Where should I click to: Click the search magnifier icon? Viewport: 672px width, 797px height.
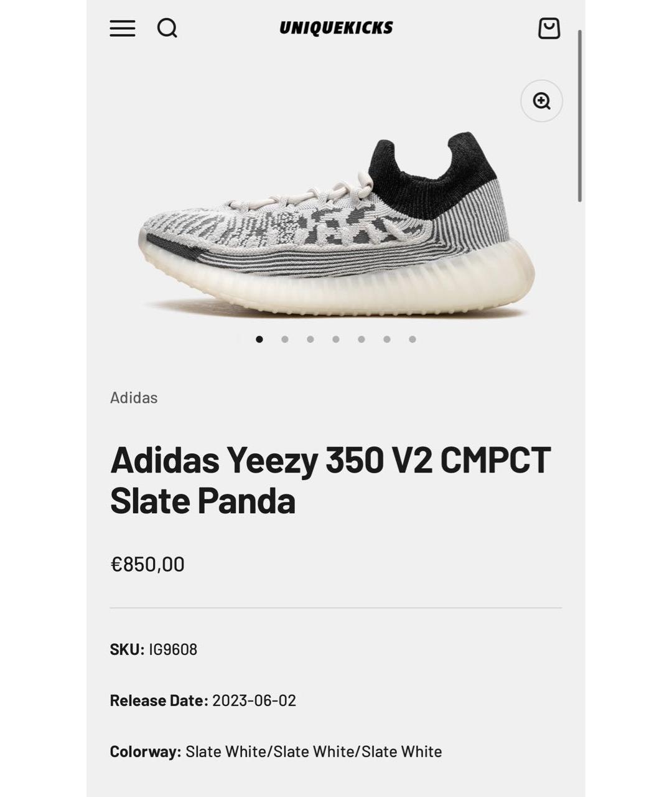167,29
